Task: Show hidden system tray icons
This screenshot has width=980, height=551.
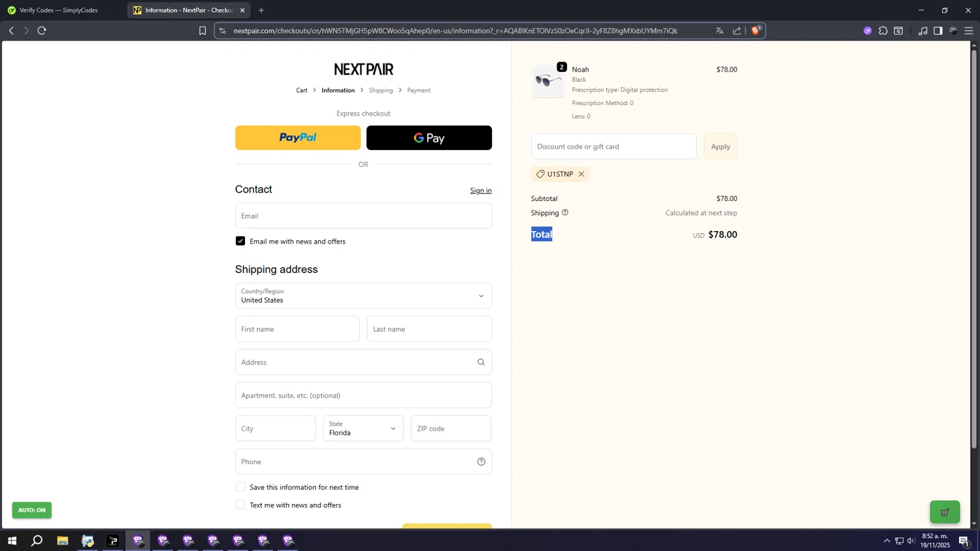Action: point(887,541)
